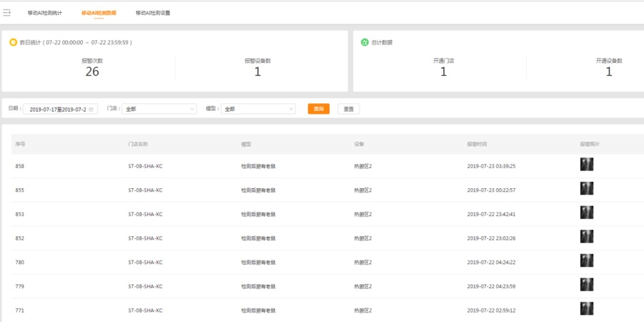Click alarm time 2019-07-23 00:22:57
Screen dimensions: 644x322
point(491,190)
